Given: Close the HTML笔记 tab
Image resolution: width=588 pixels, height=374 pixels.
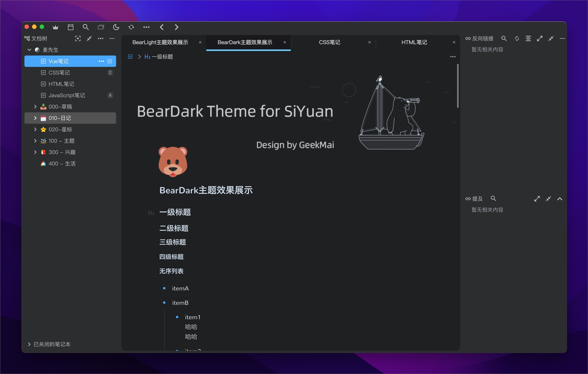Looking at the screenshot, I should pyautogui.click(x=454, y=42).
